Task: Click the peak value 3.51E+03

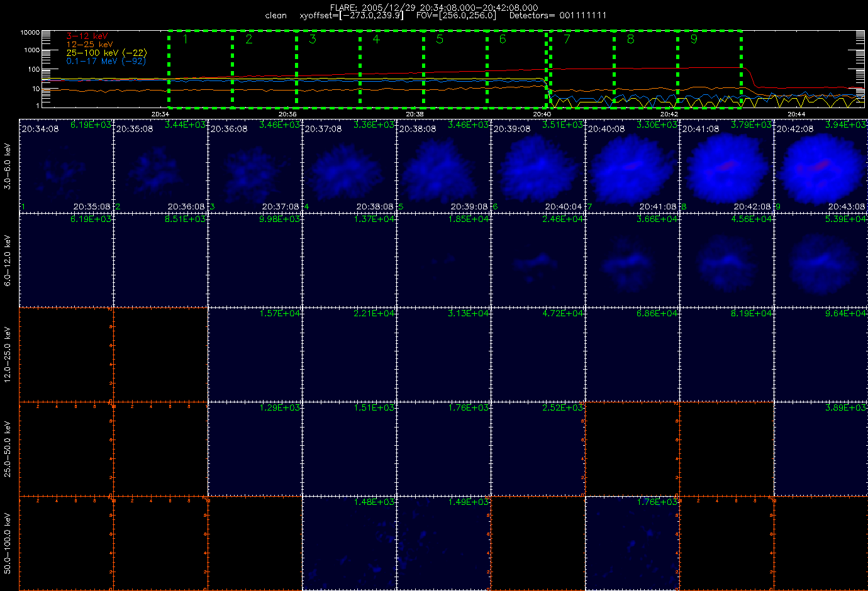Action: click(562, 125)
